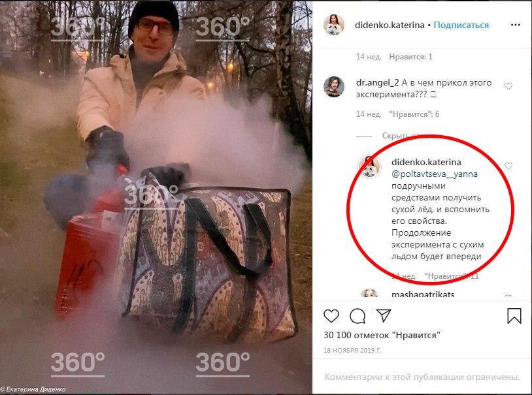Image resolution: width=532 pixels, height=395 pixels.
Task: Open the comment bubble icon
Action: pos(357,316)
